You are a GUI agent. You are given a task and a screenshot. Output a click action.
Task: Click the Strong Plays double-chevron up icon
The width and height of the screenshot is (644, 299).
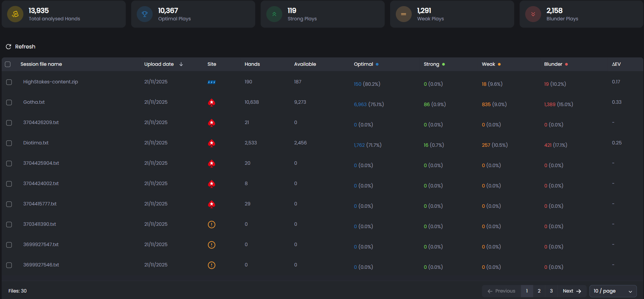[x=274, y=14]
